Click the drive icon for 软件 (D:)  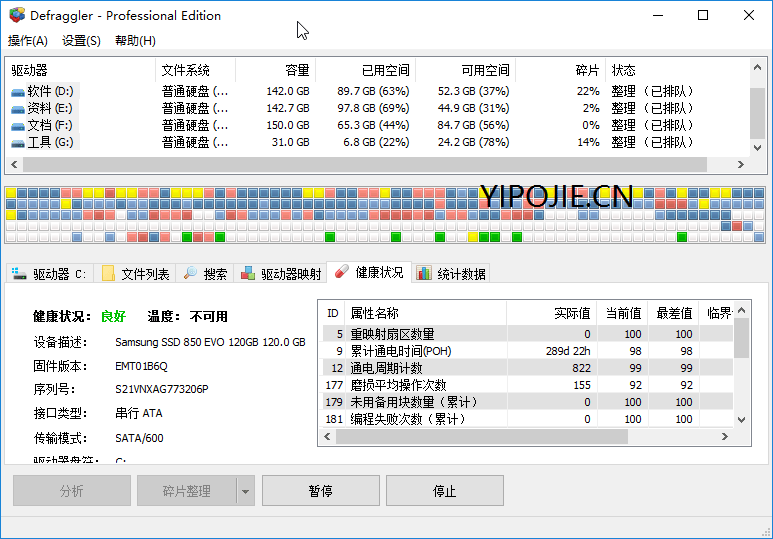coord(18,92)
